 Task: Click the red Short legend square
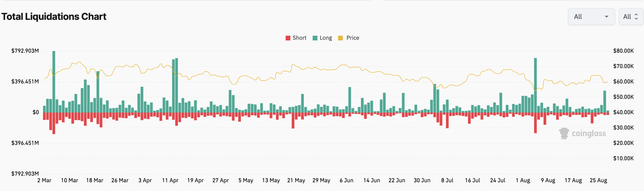point(288,38)
